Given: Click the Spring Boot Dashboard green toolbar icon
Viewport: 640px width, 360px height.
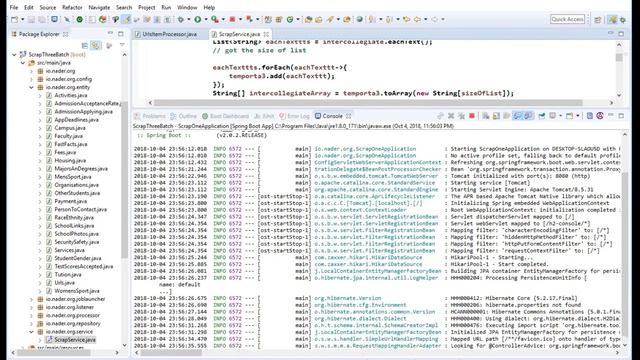Looking at the screenshot, I should click(x=80, y=19).
